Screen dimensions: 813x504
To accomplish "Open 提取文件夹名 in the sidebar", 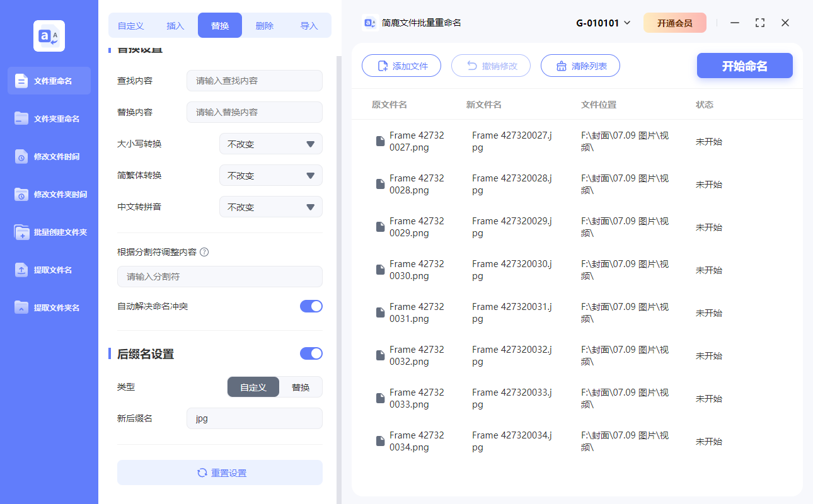I will [49, 307].
